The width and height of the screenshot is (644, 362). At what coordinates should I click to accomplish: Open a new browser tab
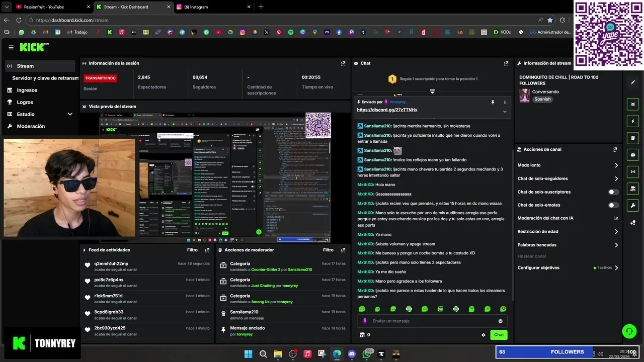tap(261, 7)
